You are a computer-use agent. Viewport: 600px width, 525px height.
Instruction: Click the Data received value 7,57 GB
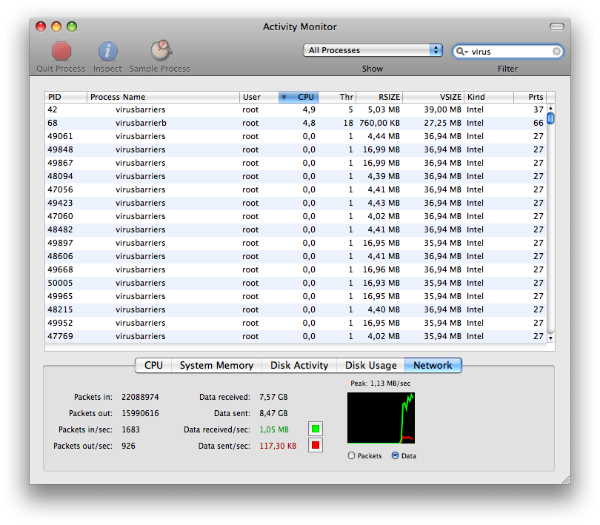274,397
